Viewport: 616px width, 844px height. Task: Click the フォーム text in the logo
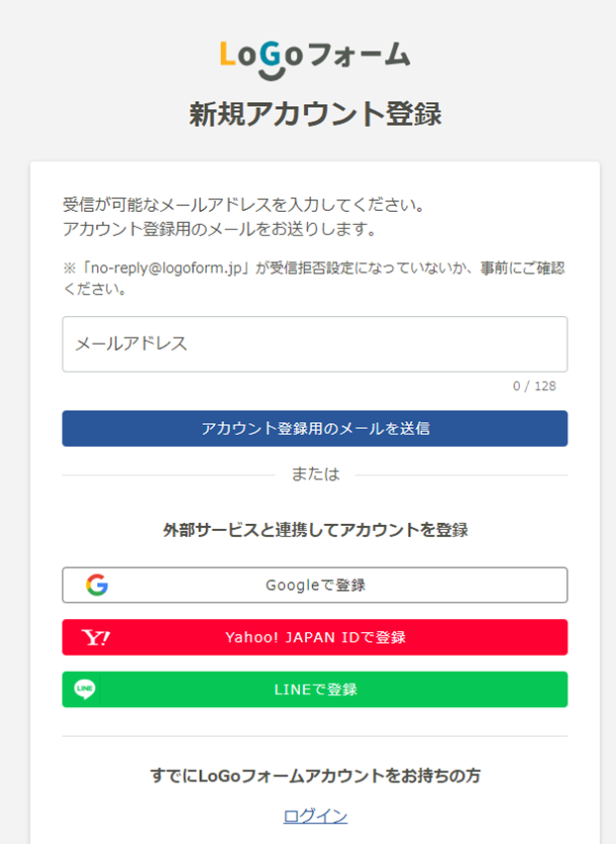click(359, 55)
